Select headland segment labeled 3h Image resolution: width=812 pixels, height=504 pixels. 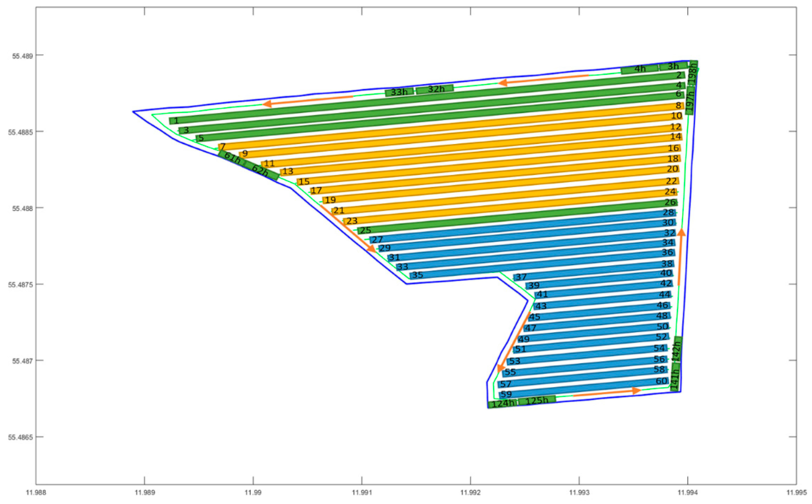[x=673, y=66]
